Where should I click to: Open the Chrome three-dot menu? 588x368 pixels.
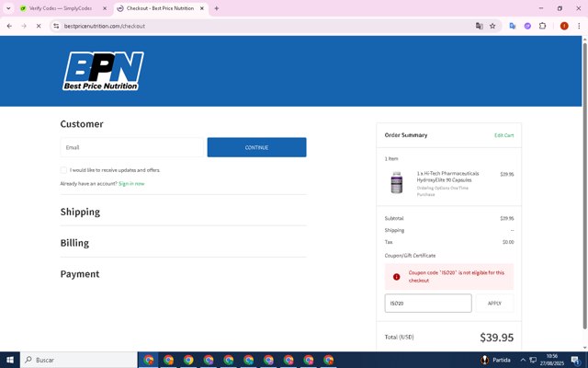pyautogui.click(x=579, y=26)
